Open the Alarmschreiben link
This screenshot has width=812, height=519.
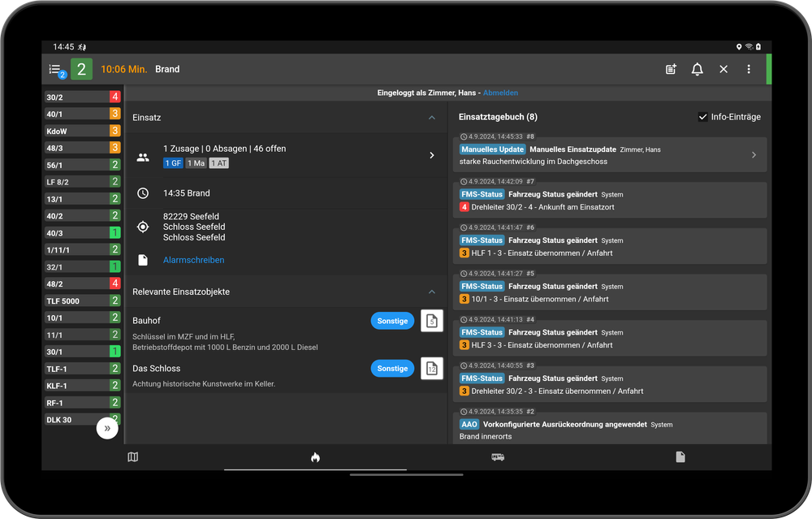(x=194, y=260)
